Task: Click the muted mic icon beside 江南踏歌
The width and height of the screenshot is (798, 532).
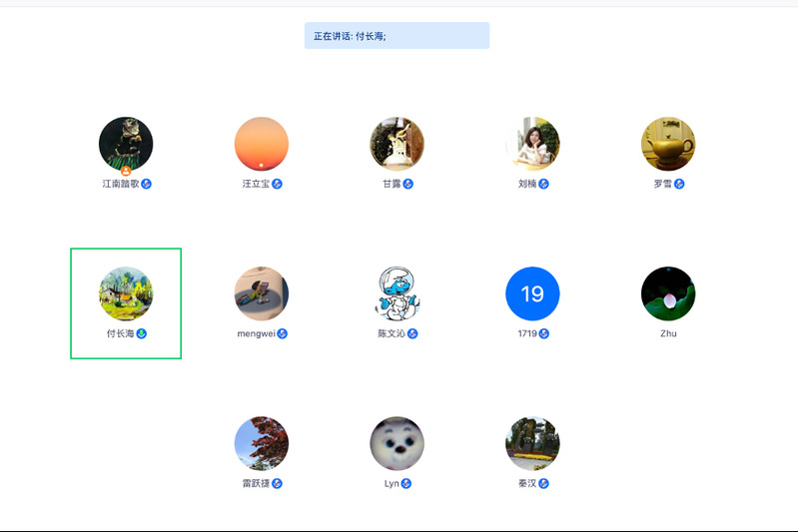Action: pos(146,184)
